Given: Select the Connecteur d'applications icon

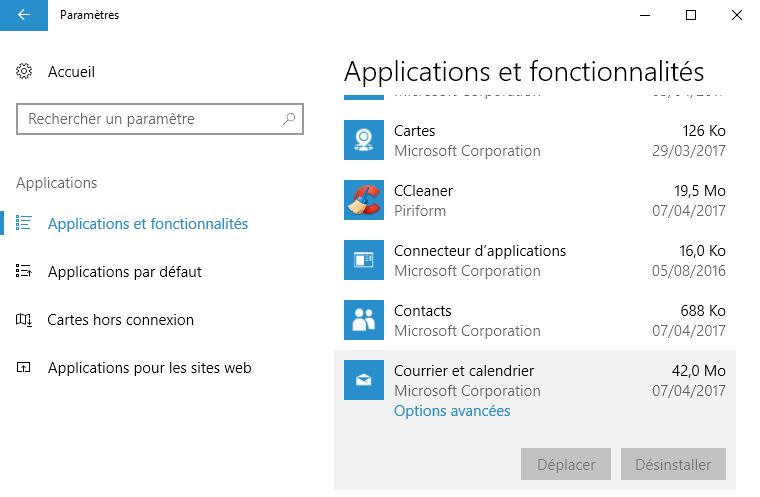Looking at the screenshot, I should point(364,260).
